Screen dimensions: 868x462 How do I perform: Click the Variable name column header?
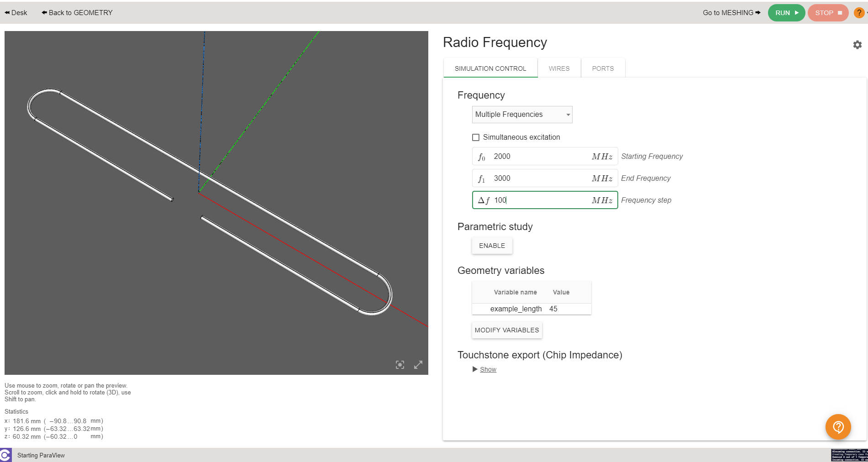click(x=515, y=292)
